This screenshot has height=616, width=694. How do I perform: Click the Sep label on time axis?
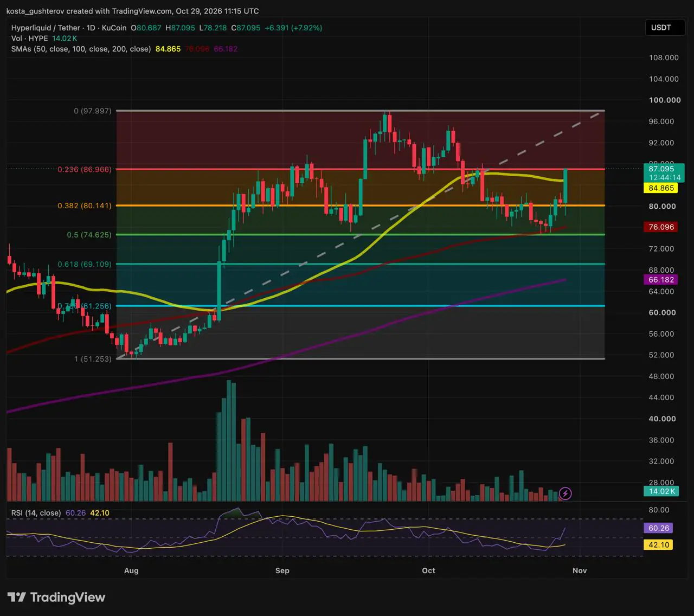click(282, 570)
